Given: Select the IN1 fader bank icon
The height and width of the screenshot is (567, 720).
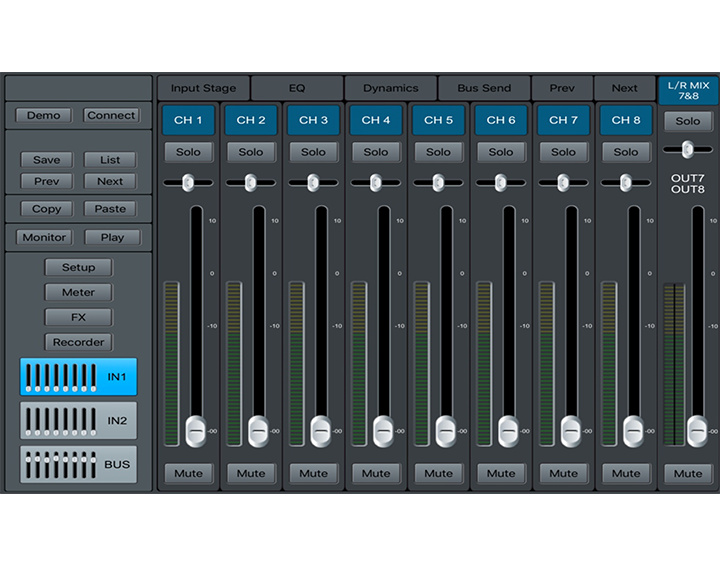Looking at the screenshot, I should [x=78, y=377].
